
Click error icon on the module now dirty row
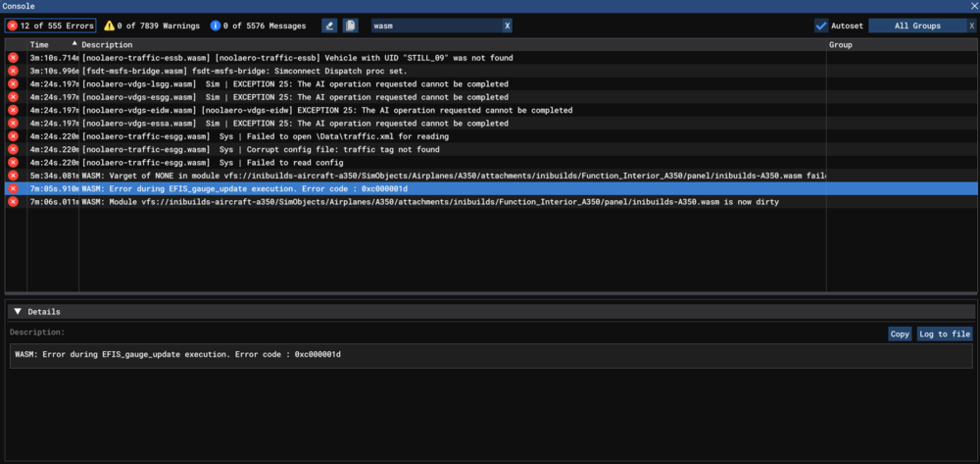pyautogui.click(x=14, y=201)
